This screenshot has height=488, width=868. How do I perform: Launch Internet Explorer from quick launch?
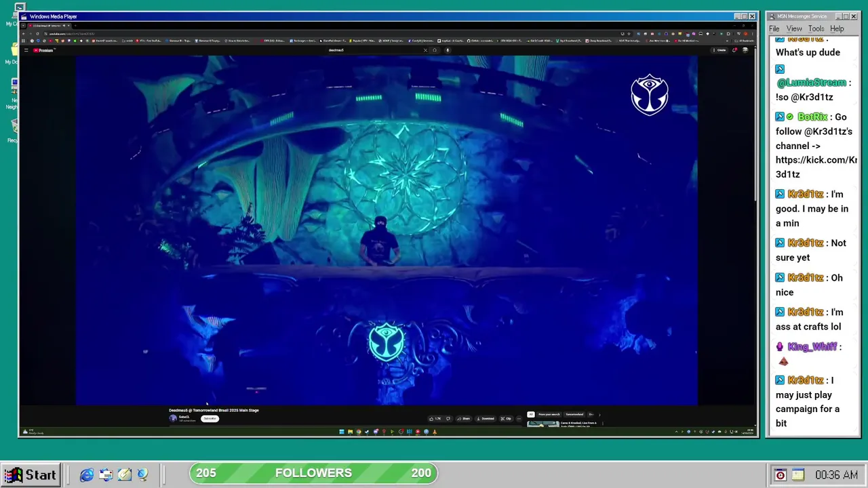point(87,475)
